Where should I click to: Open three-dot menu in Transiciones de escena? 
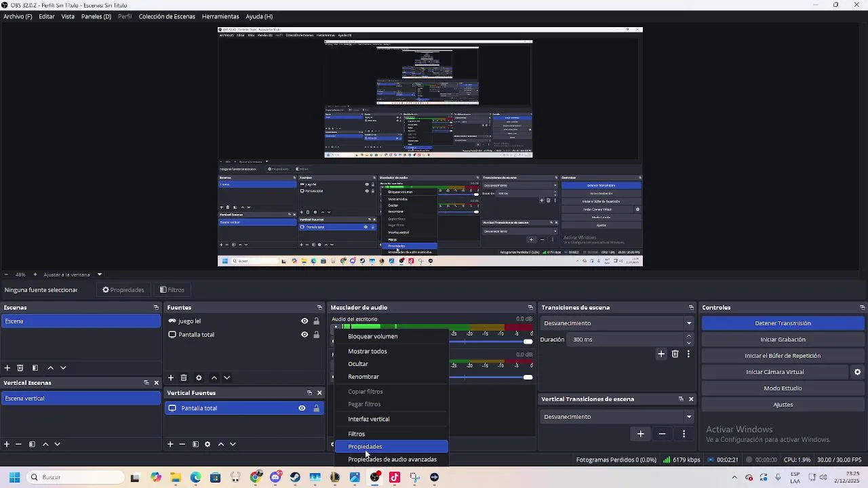click(688, 354)
